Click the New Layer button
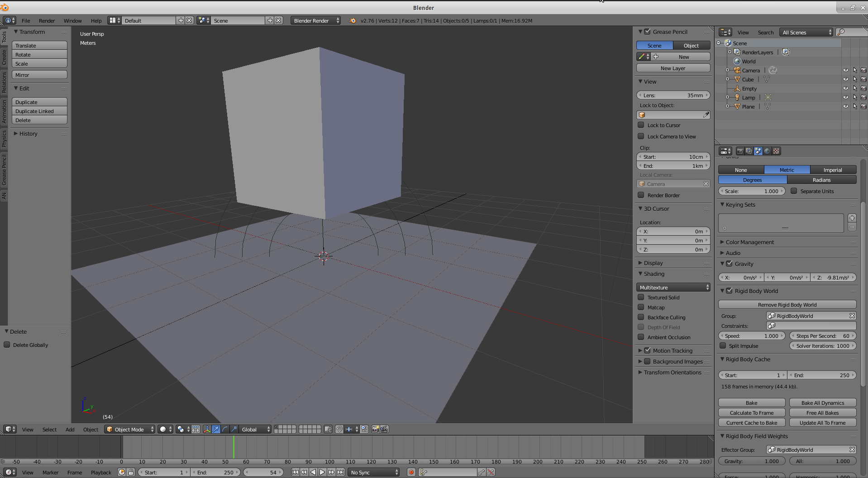 tap(673, 68)
